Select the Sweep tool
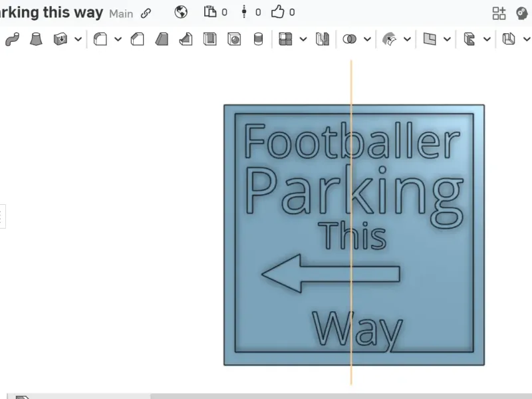Screen dimensions: 532x399 [x=12, y=39]
